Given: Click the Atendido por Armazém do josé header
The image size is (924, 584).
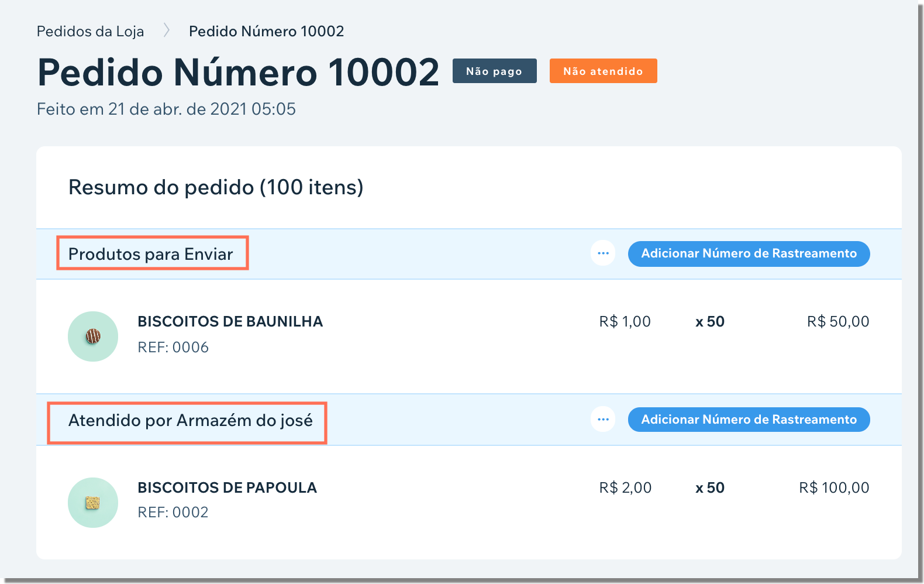Looking at the screenshot, I should coord(191,420).
